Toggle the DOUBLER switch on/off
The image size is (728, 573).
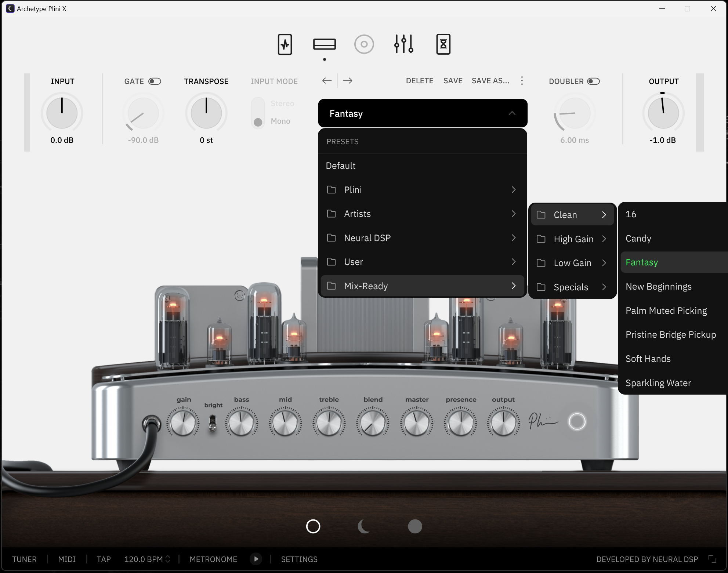point(595,81)
